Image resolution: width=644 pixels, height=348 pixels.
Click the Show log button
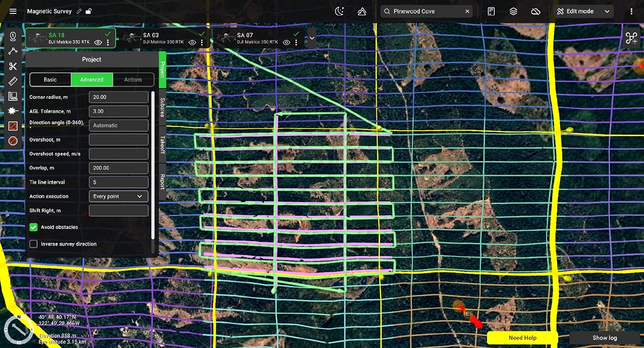click(604, 338)
